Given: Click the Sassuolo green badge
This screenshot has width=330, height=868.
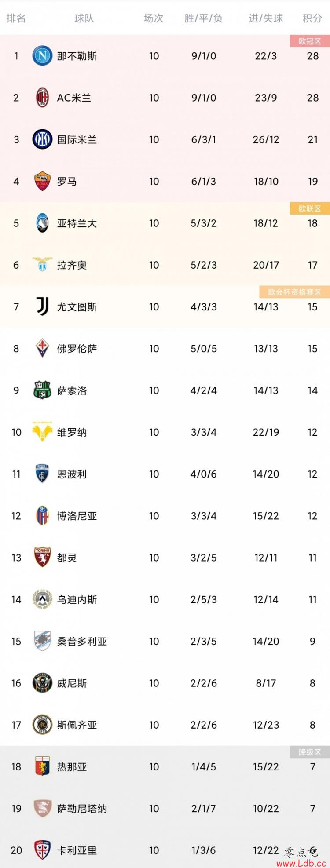Looking at the screenshot, I should pyautogui.click(x=42, y=390).
